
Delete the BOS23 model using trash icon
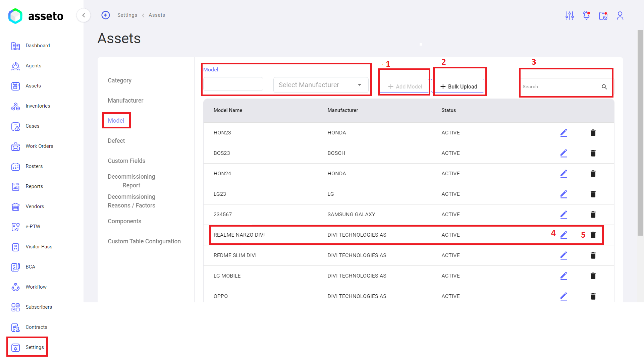click(593, 153)
